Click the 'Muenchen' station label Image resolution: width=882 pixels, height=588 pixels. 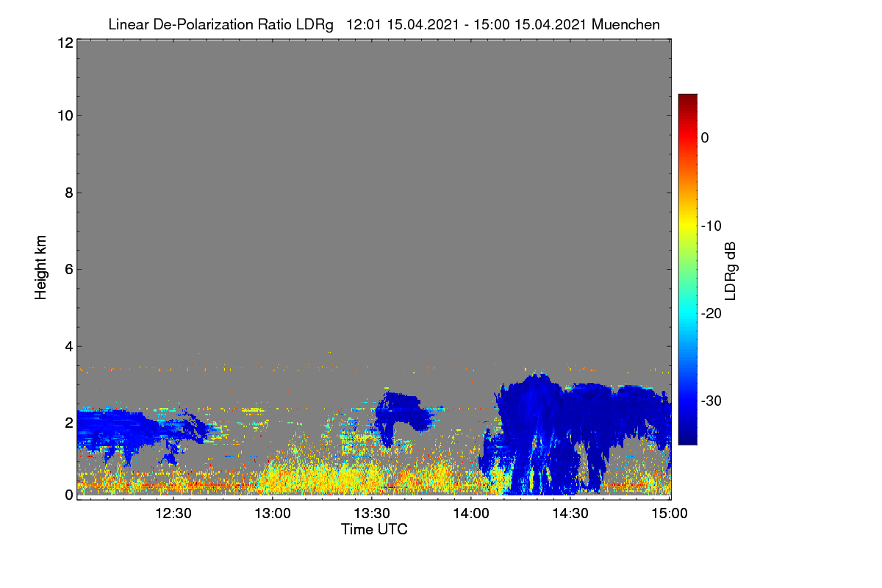click(625, 24)
